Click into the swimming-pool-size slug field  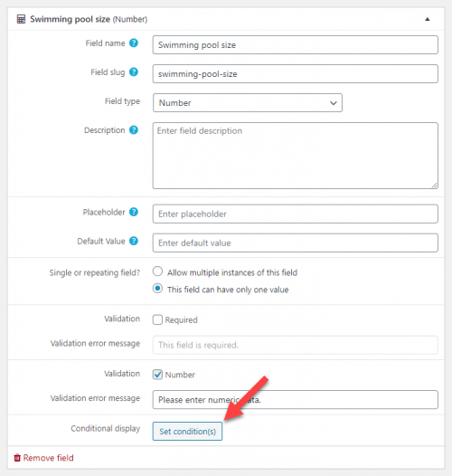pyautogui.click(x=296, y=74)
